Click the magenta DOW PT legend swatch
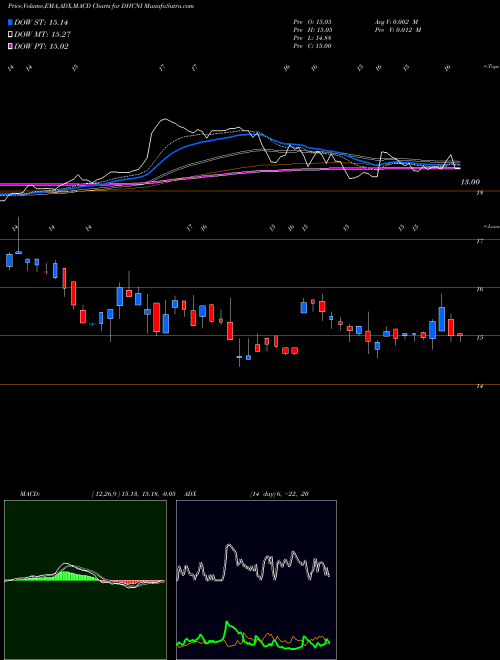 (x=10, y=46)
